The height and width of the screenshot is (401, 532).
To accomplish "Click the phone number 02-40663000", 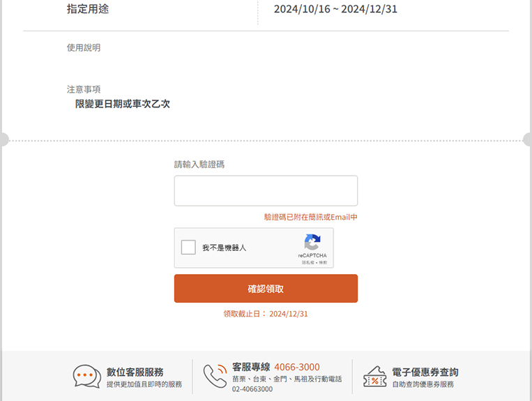I will tap(252, 389).
